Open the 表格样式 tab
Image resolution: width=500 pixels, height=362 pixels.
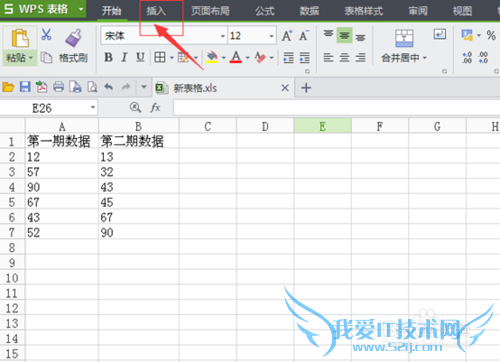point(364,11)
